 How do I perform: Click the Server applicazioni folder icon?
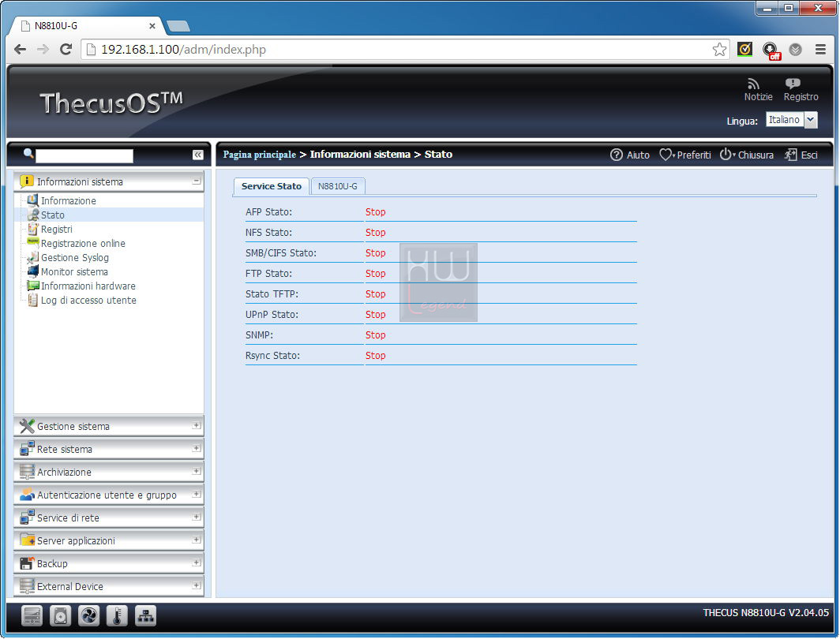(27, 540)
